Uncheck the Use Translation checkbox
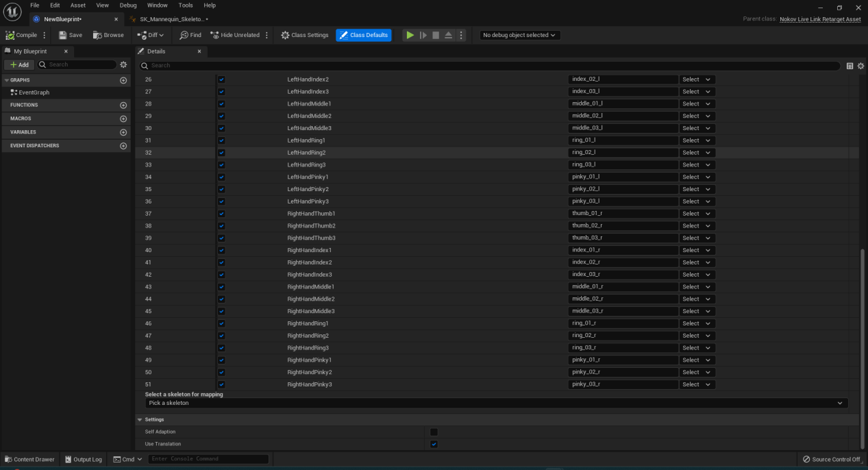The height and width of the screenshot is (470, 868). pyautogui.click(x=434, y=445)
